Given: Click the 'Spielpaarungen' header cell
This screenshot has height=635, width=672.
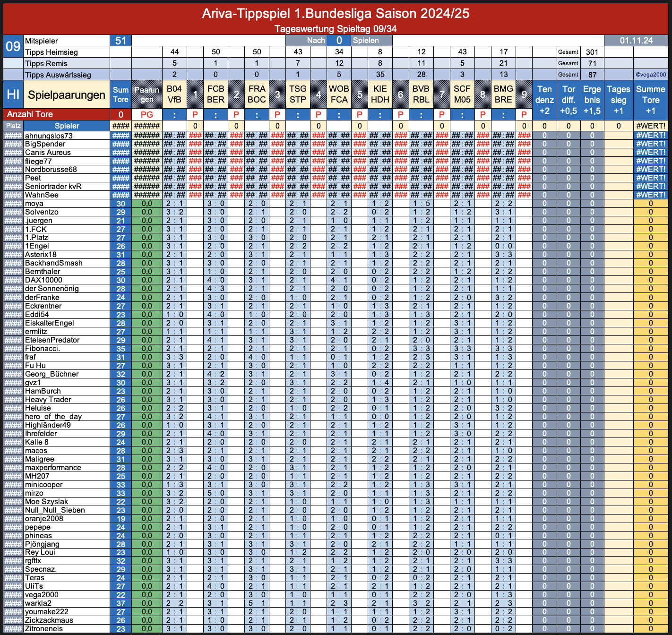Looking at the screenshot, I should point(67,94).
